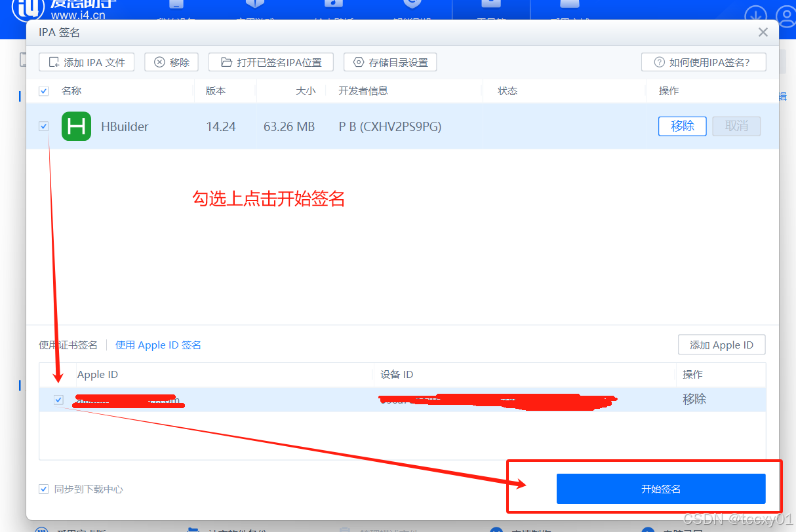Toggle the Apple ID row checkbox
The image size is (796, 532).
[x=59, y=400]
